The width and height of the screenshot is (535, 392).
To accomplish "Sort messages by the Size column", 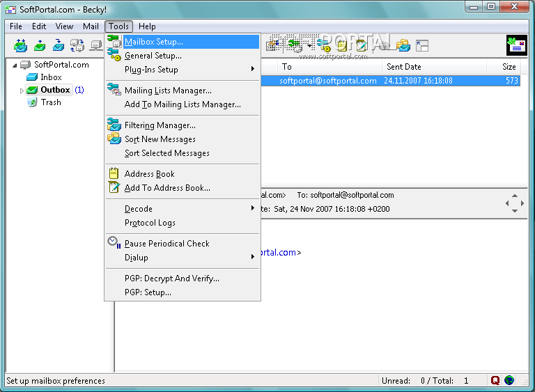I will 504,67.
